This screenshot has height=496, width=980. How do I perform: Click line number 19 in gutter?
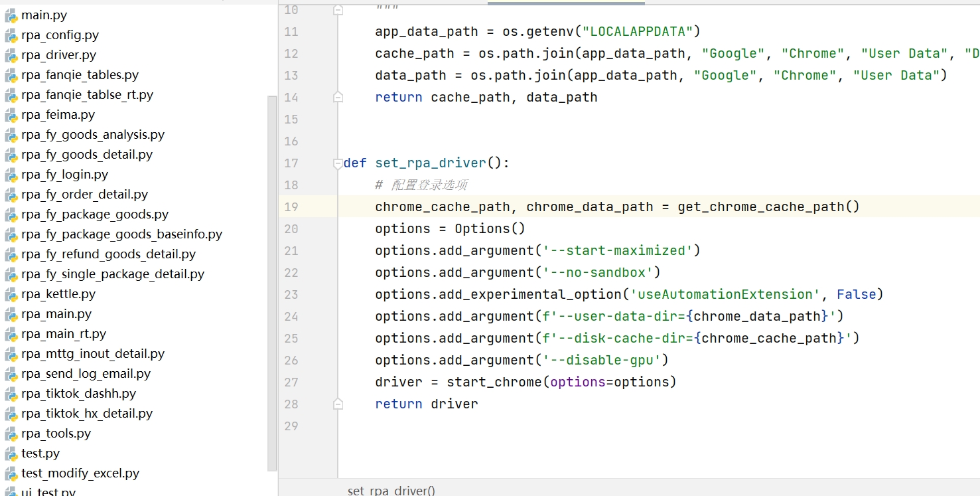pos(291,207)
